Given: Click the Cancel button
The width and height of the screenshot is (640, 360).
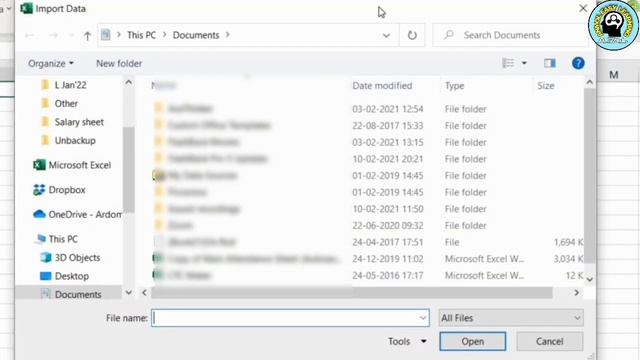Looking at the screenshot, I should [549, 341].
